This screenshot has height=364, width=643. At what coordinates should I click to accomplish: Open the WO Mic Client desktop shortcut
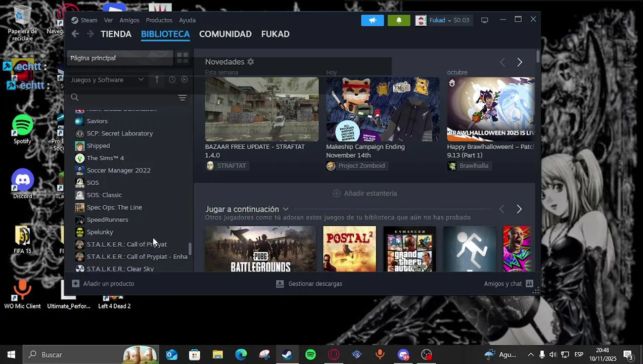pos(22,293)
